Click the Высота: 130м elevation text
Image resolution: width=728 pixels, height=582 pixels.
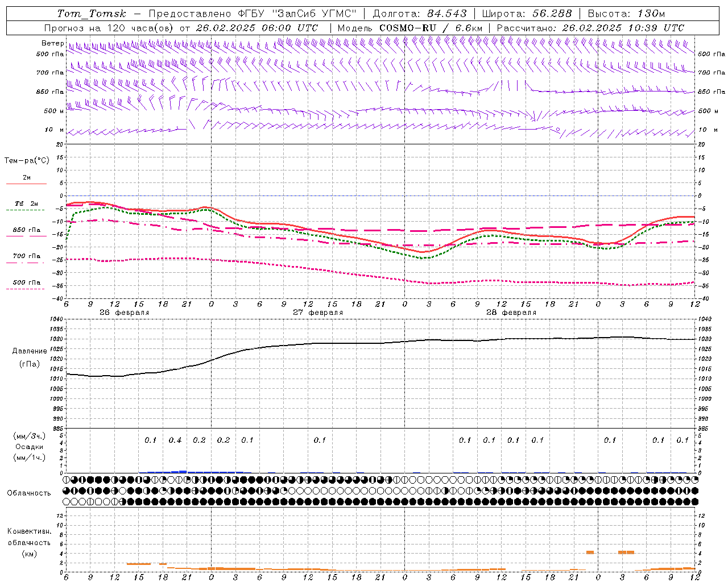pyautogui.click(x=626, y=14)
